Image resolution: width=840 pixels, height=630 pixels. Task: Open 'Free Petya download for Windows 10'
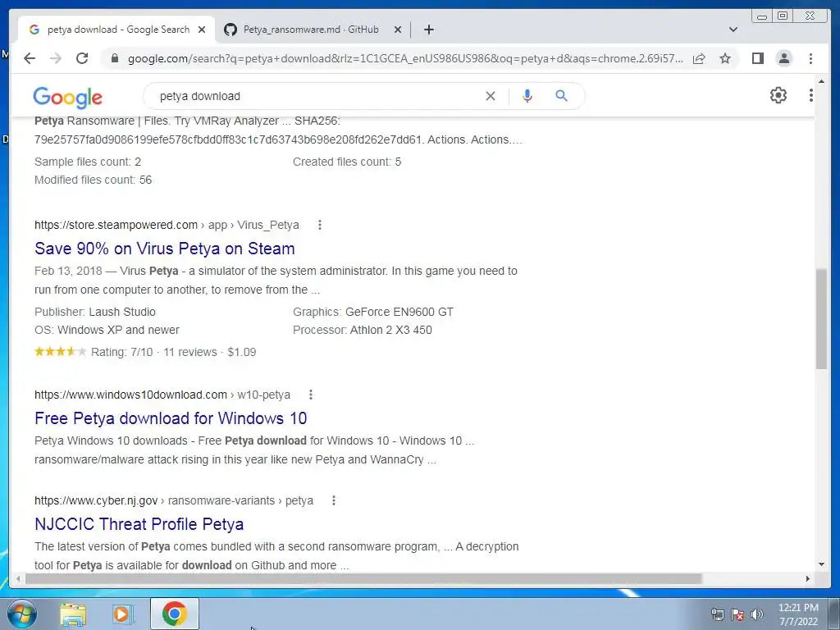click(x=171, y=418)
